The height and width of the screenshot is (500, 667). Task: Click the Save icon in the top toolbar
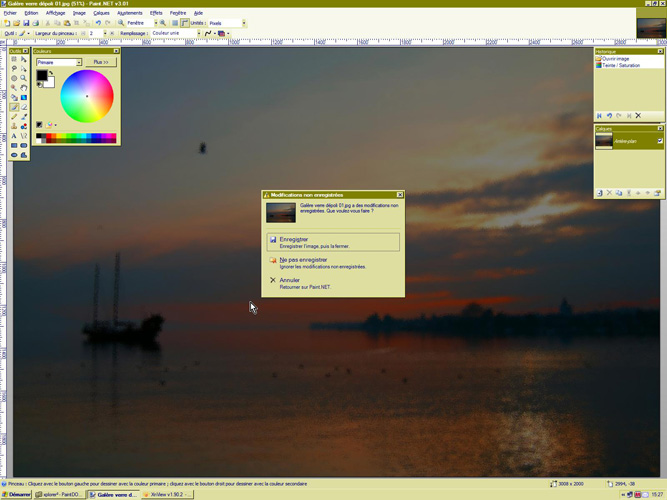(26, 23)
